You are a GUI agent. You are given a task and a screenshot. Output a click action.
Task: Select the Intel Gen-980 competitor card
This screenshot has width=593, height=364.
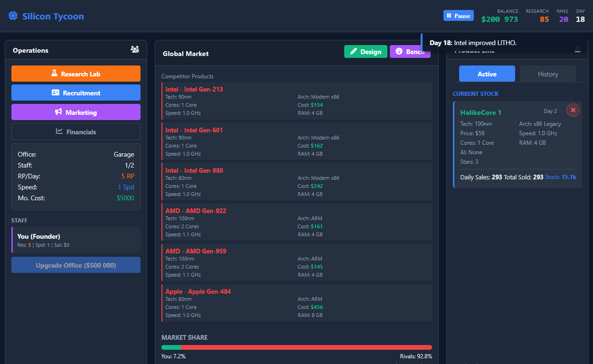click(297, 182)
